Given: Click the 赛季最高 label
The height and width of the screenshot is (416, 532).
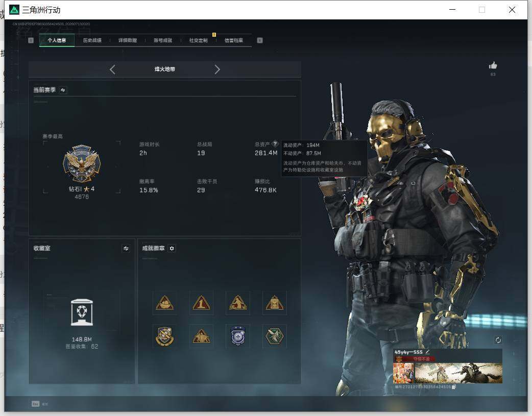Looking at the screenshot, I should (x=53, y=136).
